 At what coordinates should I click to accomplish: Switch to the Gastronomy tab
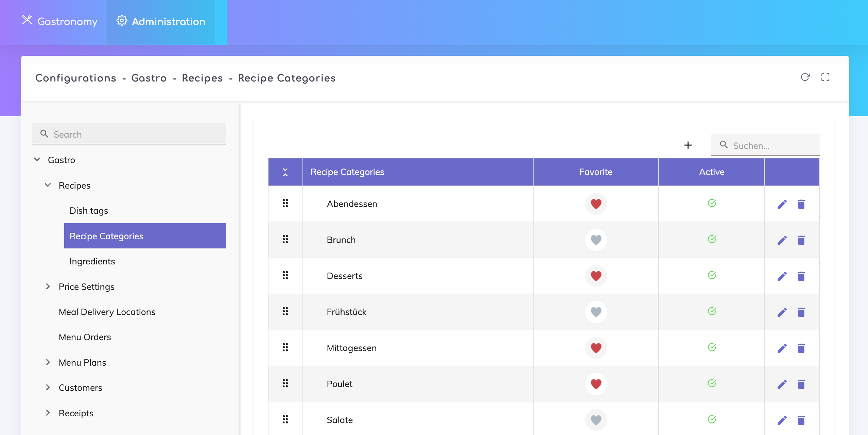coord(60,22)
